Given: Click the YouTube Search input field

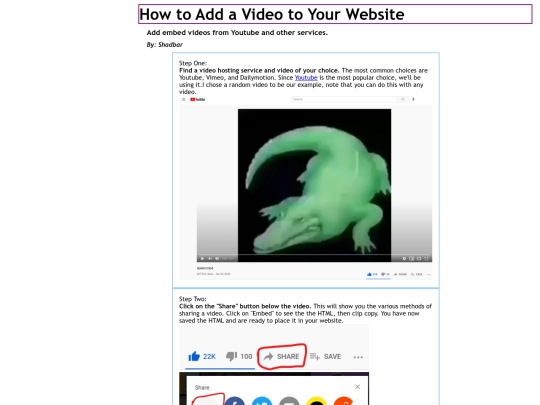Looking at the screenshot, I should 344,99.
